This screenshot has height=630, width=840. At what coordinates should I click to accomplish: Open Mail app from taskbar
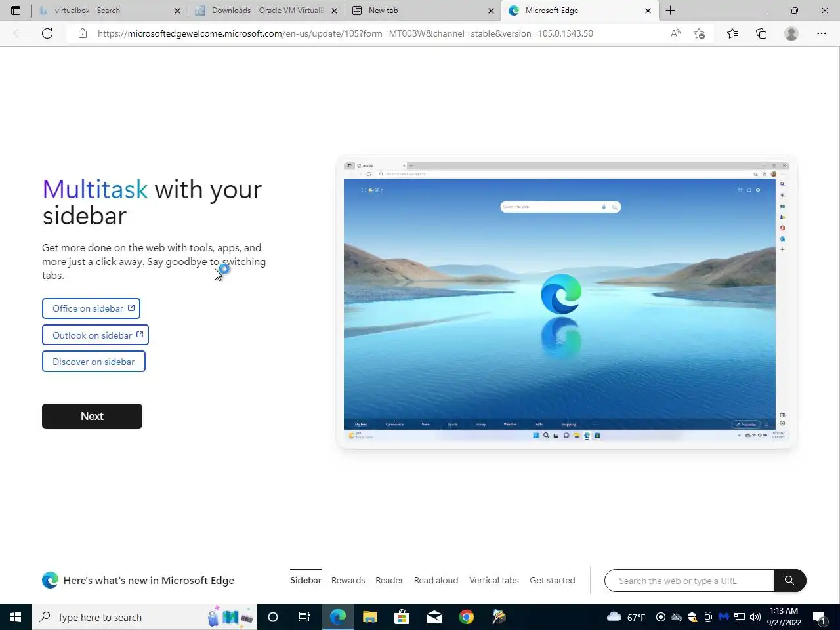[x=434, y=617]
